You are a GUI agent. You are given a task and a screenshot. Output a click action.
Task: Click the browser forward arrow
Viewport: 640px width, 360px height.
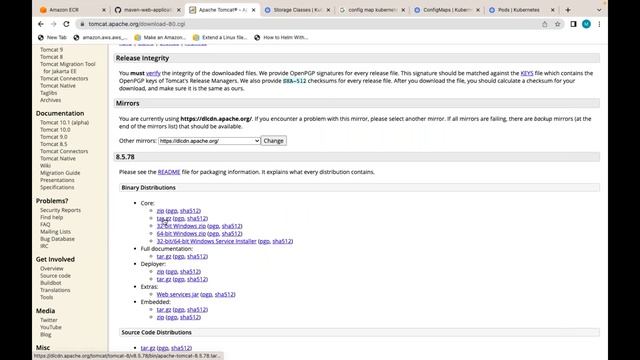[53, 24]
